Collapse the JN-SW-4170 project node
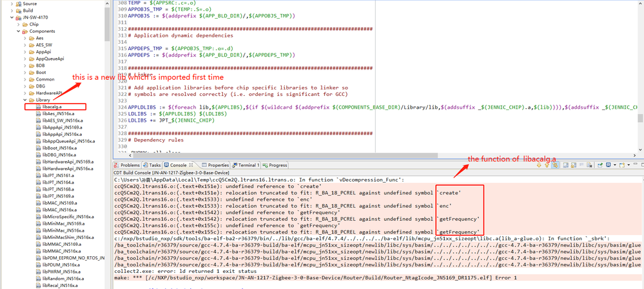Image resolution: width=644 pixels, height=289 pixels. (x=12, y=17)
